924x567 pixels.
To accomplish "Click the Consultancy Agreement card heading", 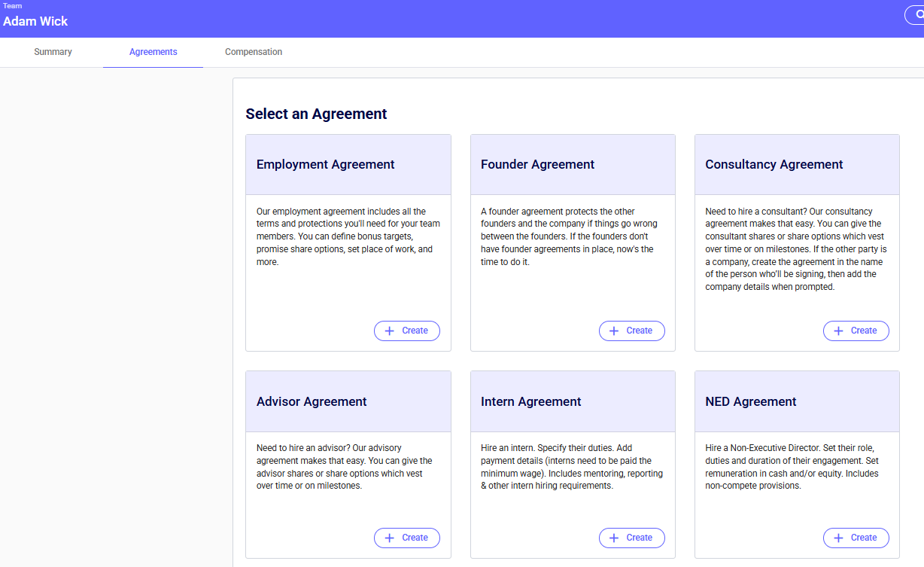I will click(774, 164).
